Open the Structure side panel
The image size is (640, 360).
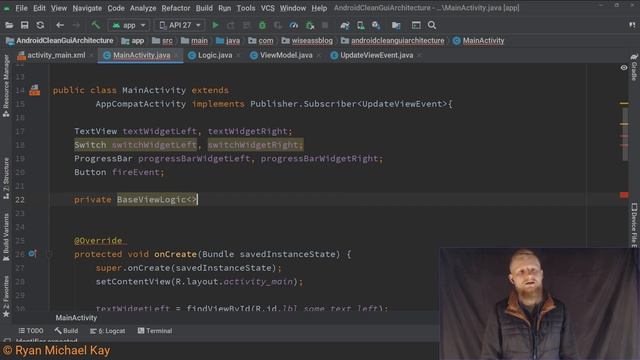point(6,178)
